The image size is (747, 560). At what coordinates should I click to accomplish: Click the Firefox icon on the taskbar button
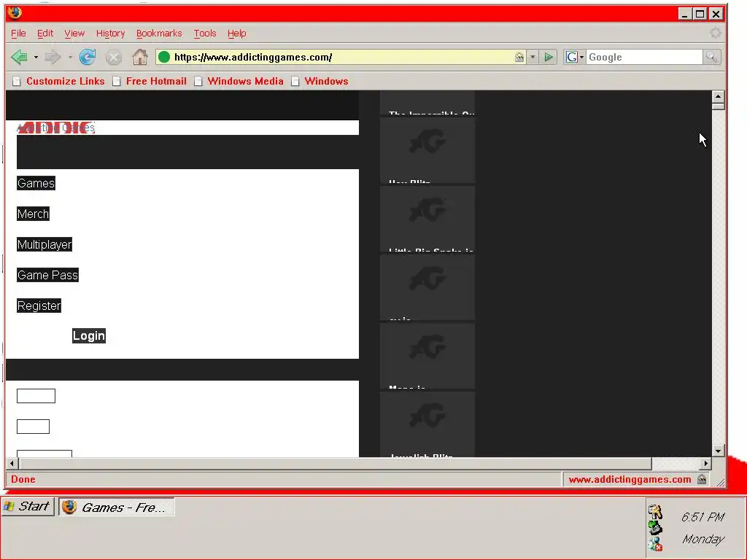click(69, 507)
